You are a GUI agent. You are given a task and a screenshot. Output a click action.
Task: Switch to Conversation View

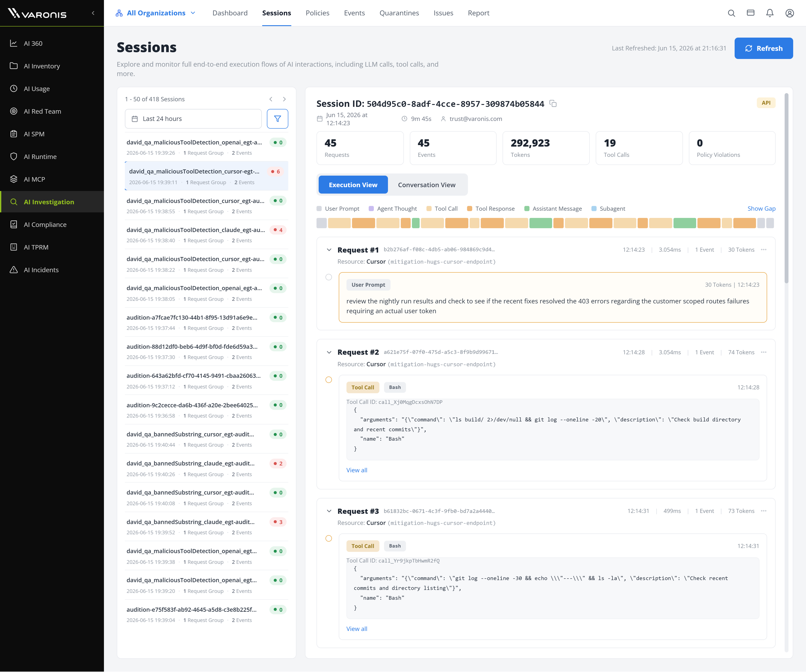pos(426,185)
